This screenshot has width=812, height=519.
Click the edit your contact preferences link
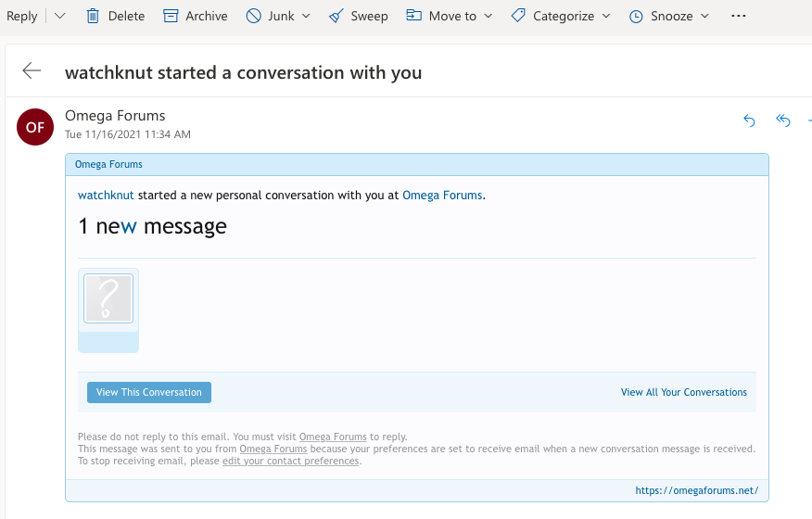click(x=290, y=461)
